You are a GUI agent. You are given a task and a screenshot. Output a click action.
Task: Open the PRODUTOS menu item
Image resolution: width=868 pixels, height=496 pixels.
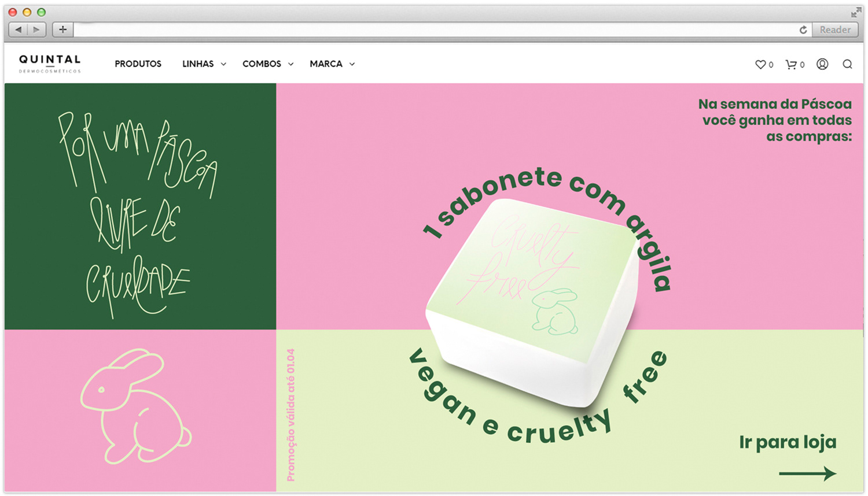[138, 64]
